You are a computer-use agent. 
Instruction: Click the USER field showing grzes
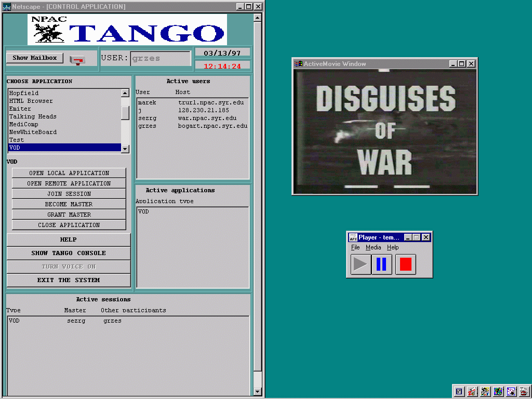pos(161,58)
